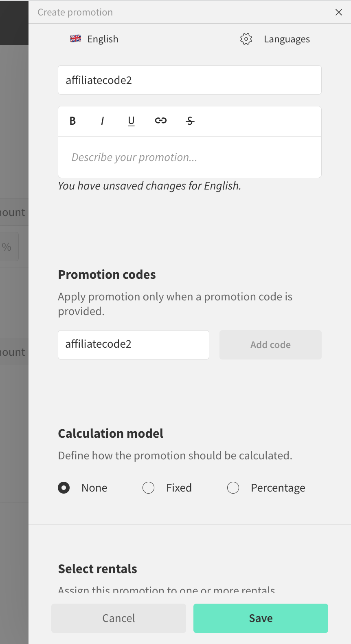The height and width of the screenshot is (644, 351).
Task: Click the Add code button
Action: (x=270, y=345)
